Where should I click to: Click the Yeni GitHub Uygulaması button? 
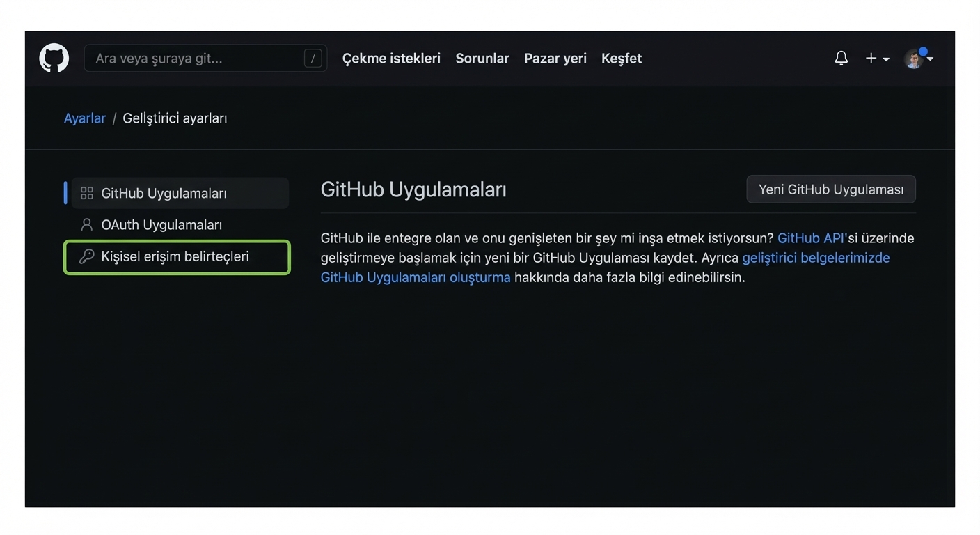pos(830,189)
